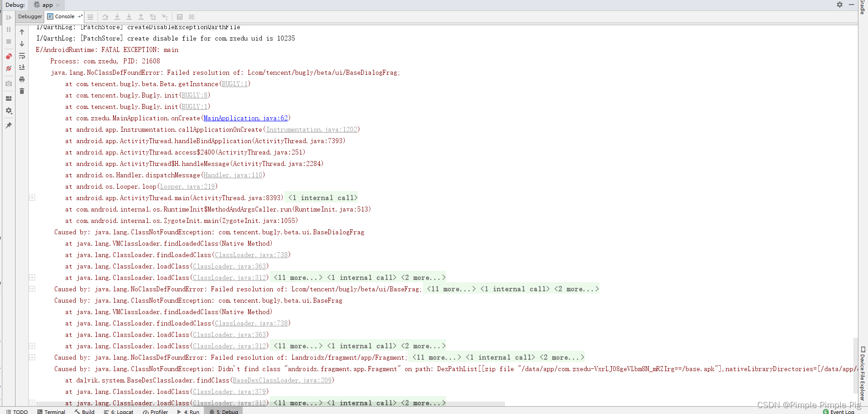This screenshot has width=868, height=414.
Task: Open Instrumentation.java:1202 link
Action: pyautogui.click(x=312, y=129)
